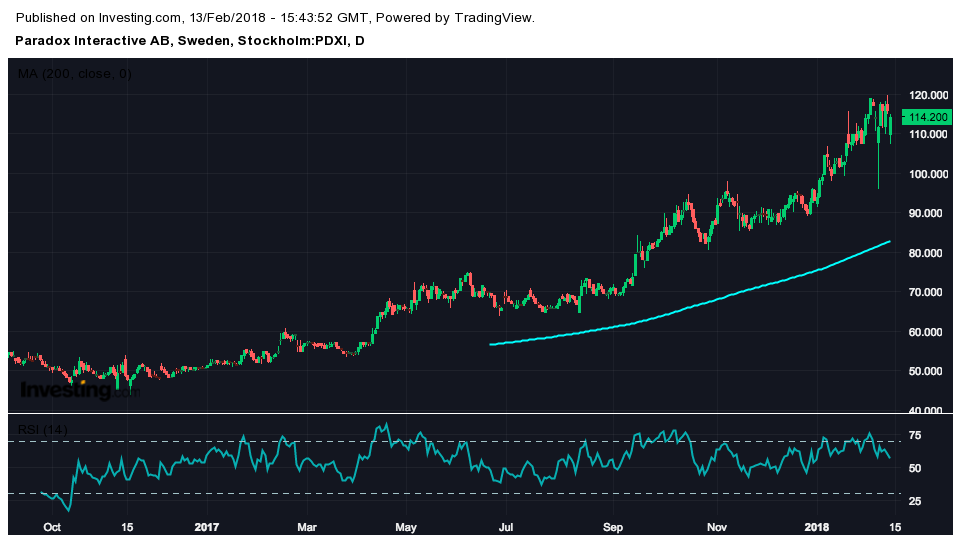Click the 100.000 price axis label
960x540 pixels.
928,174
